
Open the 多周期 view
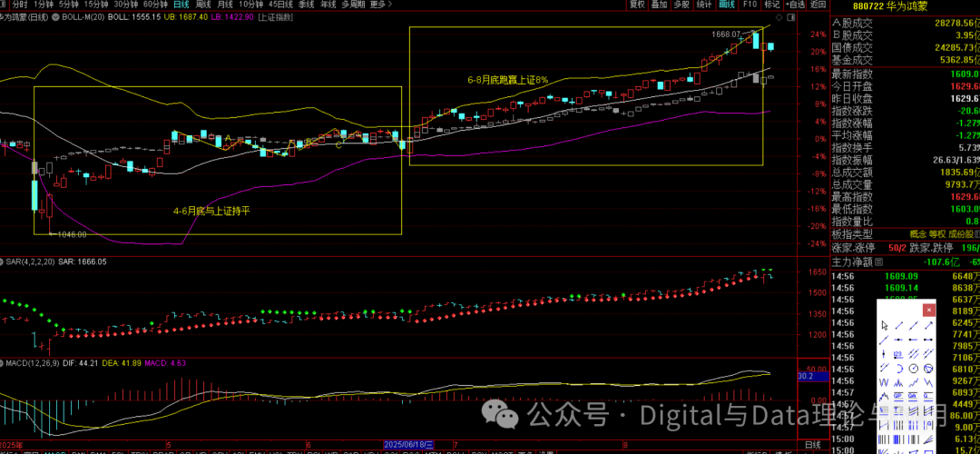tap(352, 5)
